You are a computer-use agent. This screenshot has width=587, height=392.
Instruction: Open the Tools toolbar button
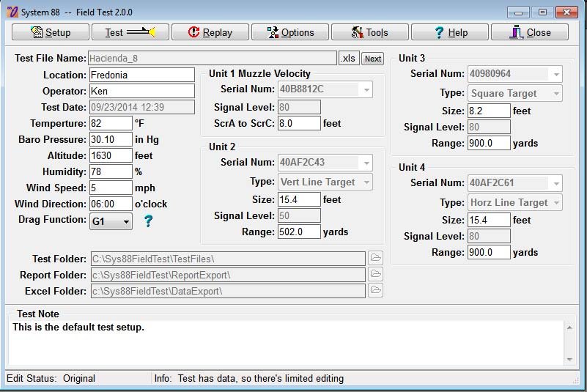coord(369,32)
